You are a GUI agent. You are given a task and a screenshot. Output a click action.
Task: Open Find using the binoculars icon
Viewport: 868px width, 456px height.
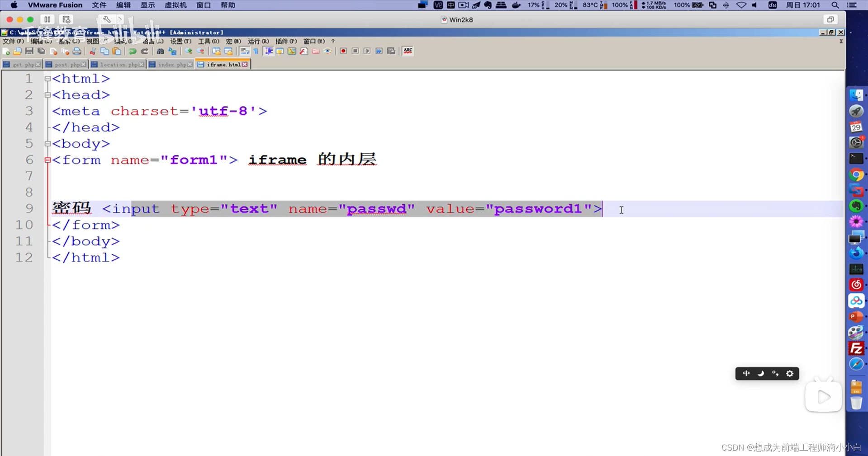click(x=160, y=51)
